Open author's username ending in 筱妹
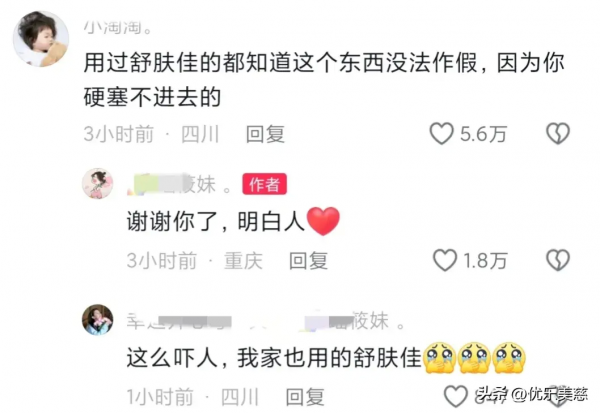 tap(179, 184)
